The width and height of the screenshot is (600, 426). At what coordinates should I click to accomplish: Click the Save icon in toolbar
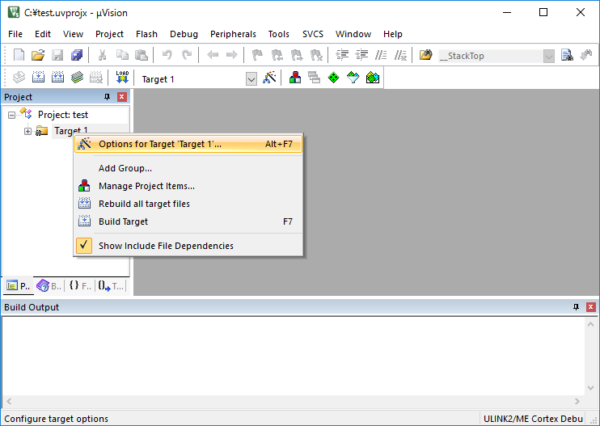(58, 55)
